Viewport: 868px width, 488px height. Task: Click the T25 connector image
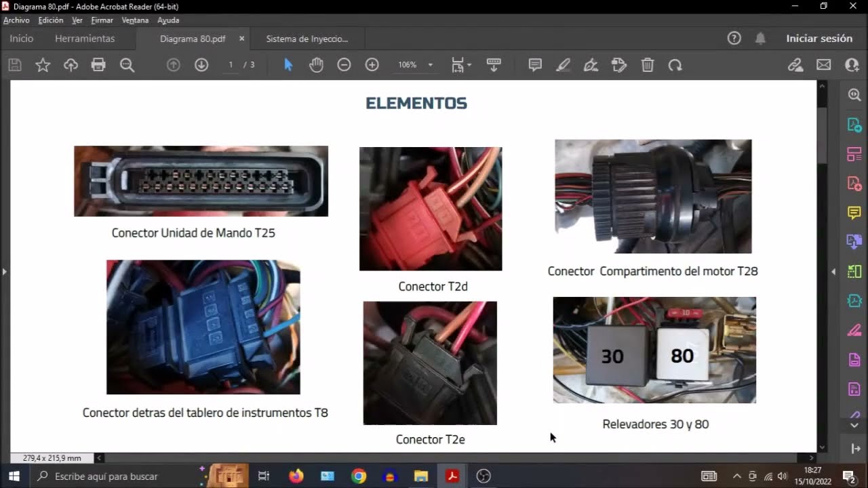[201, 181]
